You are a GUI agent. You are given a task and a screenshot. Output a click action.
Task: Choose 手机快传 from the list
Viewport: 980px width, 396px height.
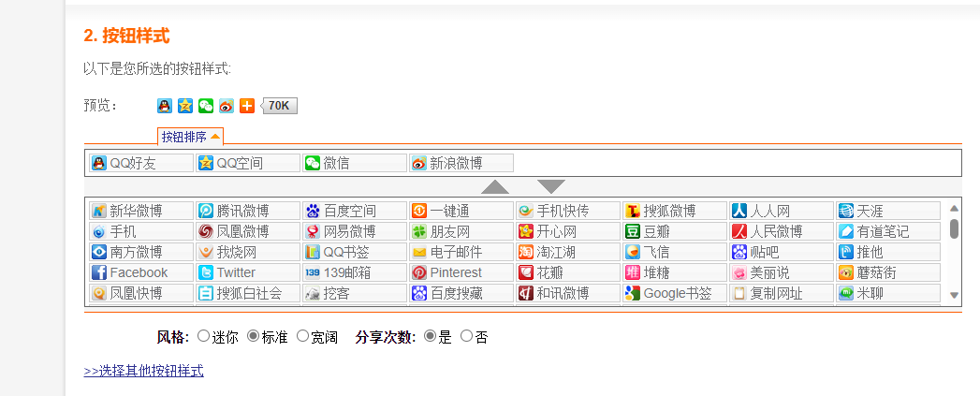pyautogui.click(x=568, y=211)
